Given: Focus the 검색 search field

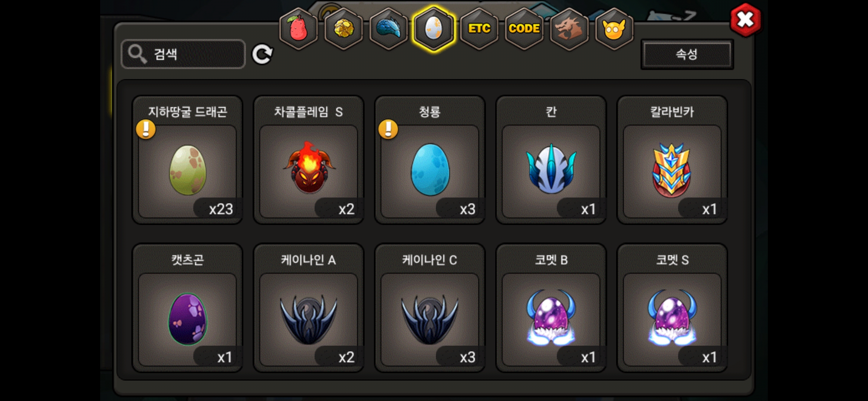Looking at the screenshot, I should (183, 54).
